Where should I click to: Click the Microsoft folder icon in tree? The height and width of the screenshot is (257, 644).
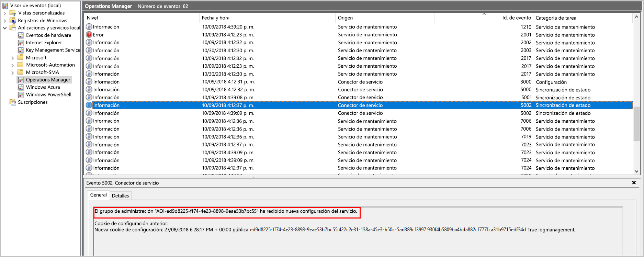[x=21, y=57]
